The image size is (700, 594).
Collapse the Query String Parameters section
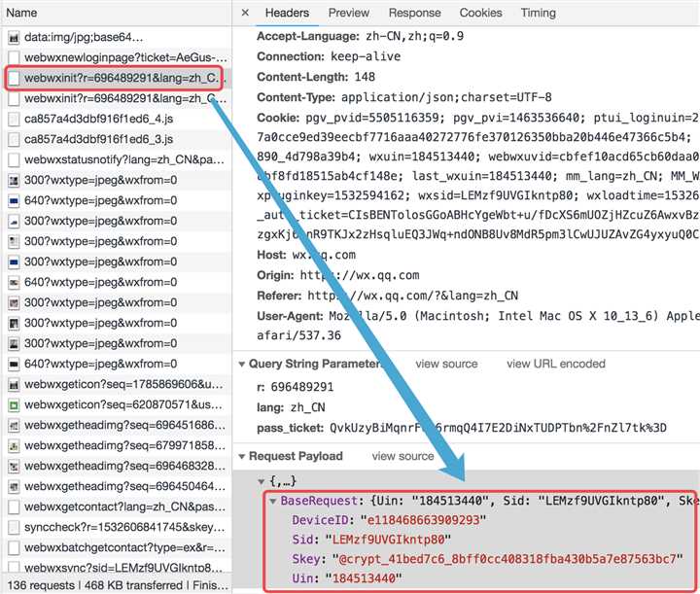(242, 365)
